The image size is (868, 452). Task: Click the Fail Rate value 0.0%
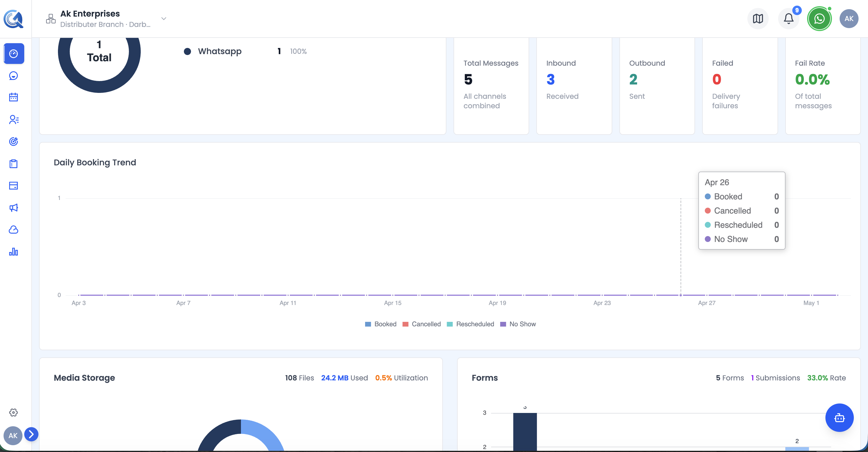tap(812, 80)
